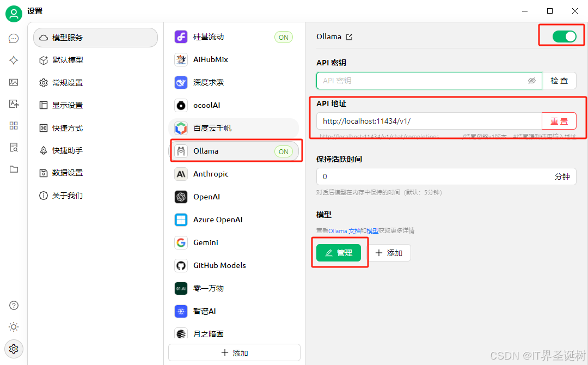Image resolution: width=588 pixels, height=365 pixels.
Task: Choose 零一万物 provider
Action: 234,289
